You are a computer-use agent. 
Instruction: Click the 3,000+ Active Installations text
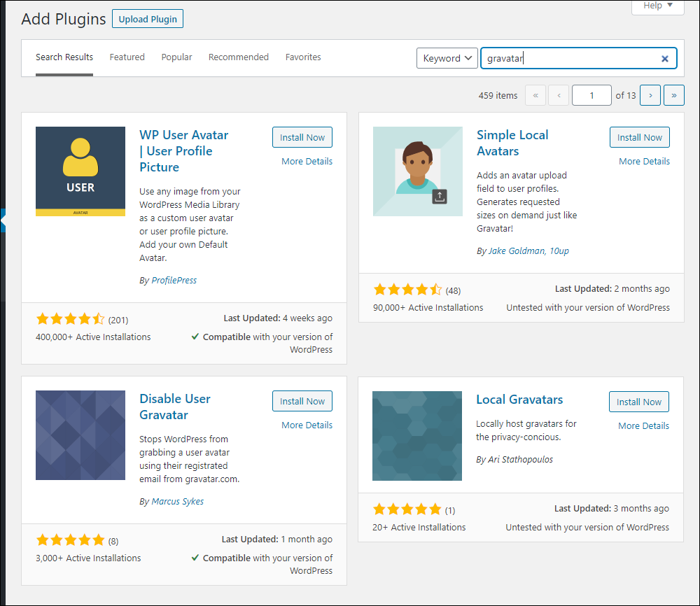(x=88, y=558)
